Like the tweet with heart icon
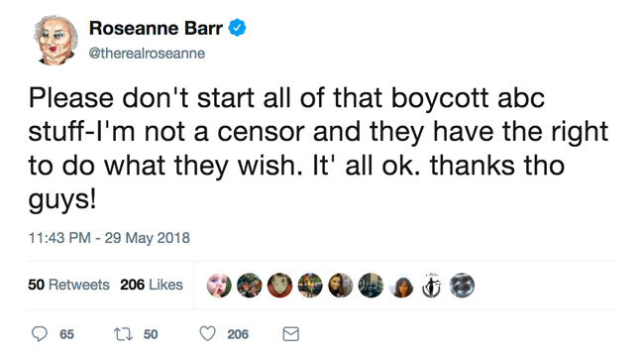Screen dimensions: 644x363 point(207,333)
